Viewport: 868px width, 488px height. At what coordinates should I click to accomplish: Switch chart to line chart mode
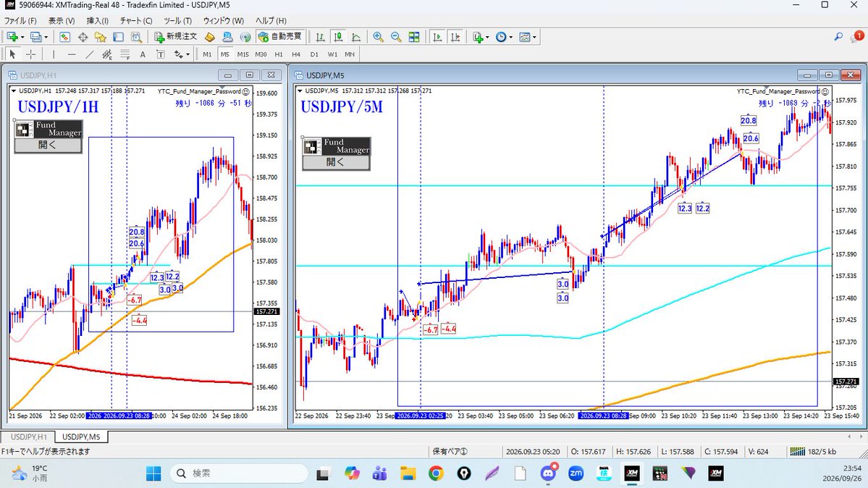coord(356,37)
